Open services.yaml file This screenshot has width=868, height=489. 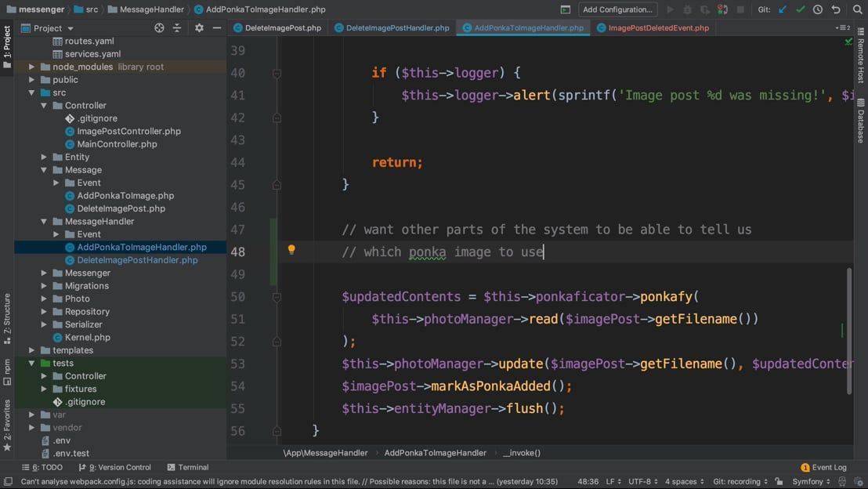point(92,54)
